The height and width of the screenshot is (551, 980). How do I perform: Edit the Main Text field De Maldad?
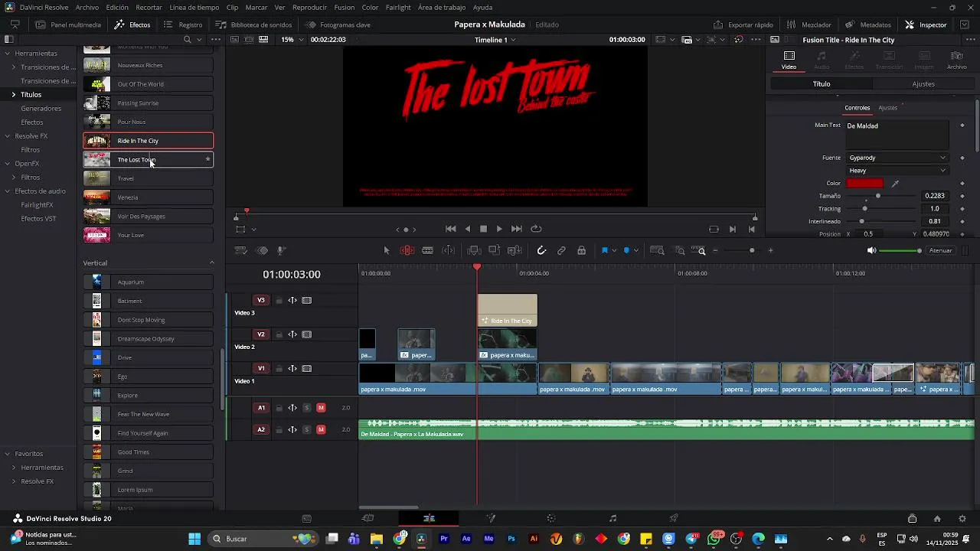(x=897, y=135)
